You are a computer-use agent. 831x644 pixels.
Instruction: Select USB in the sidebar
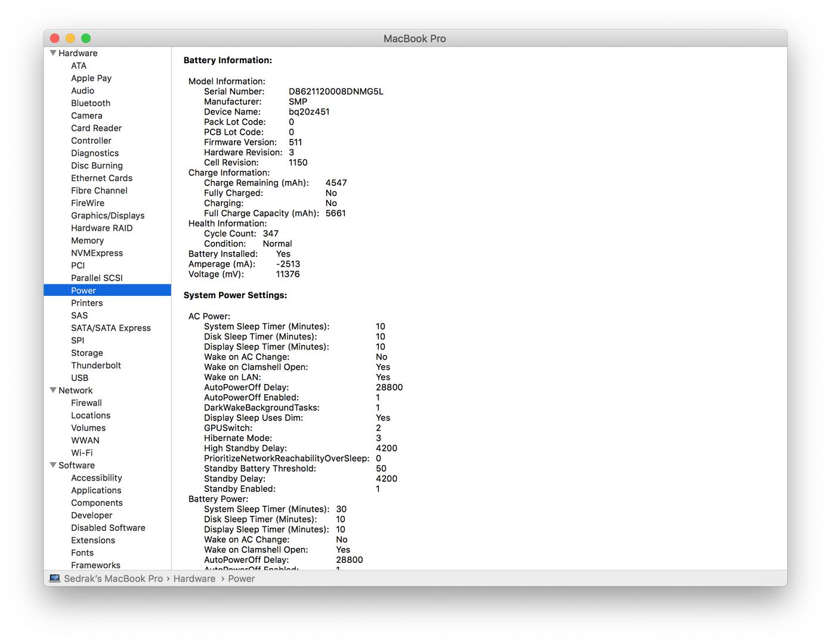pos(79,379)
